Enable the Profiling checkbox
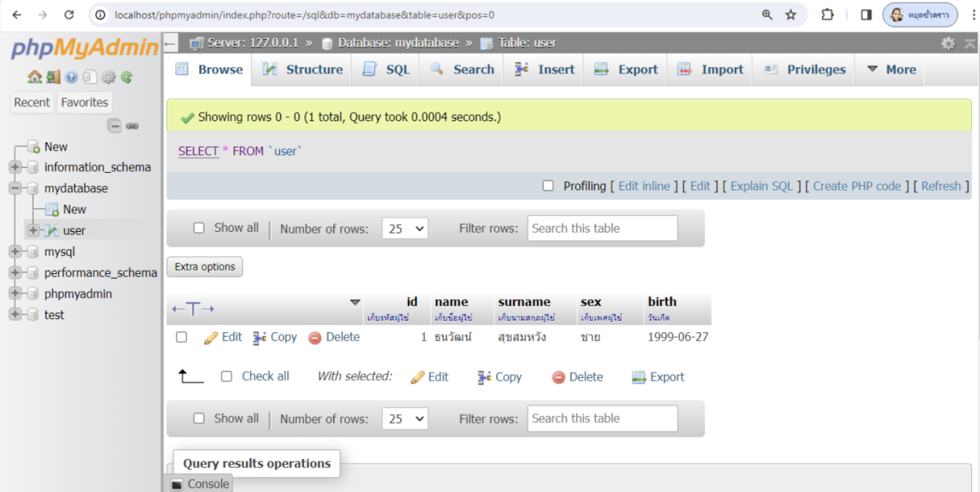Screen dimensions: 980x492 click(548, 186)
